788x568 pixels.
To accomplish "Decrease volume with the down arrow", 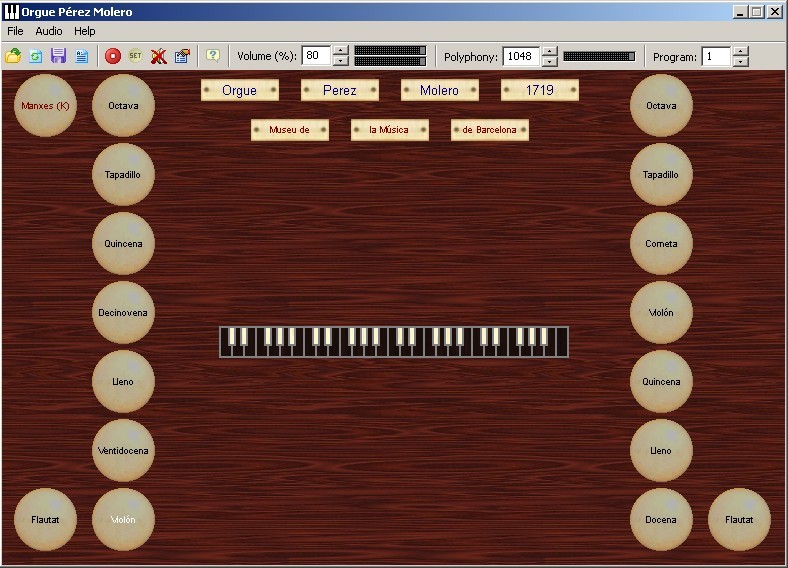I will [341, 61].
